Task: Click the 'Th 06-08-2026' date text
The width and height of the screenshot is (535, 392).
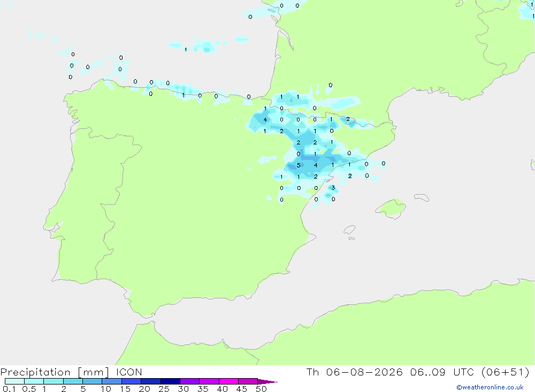Action: [355, 372]
